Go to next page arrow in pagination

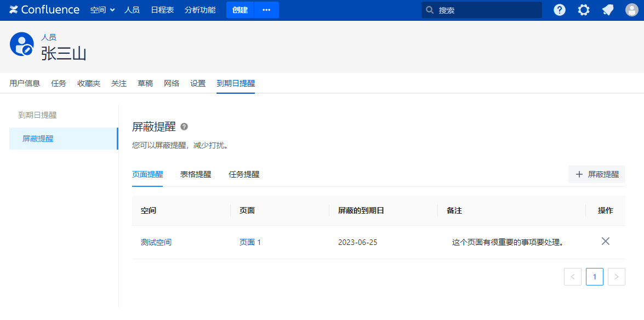616,277
